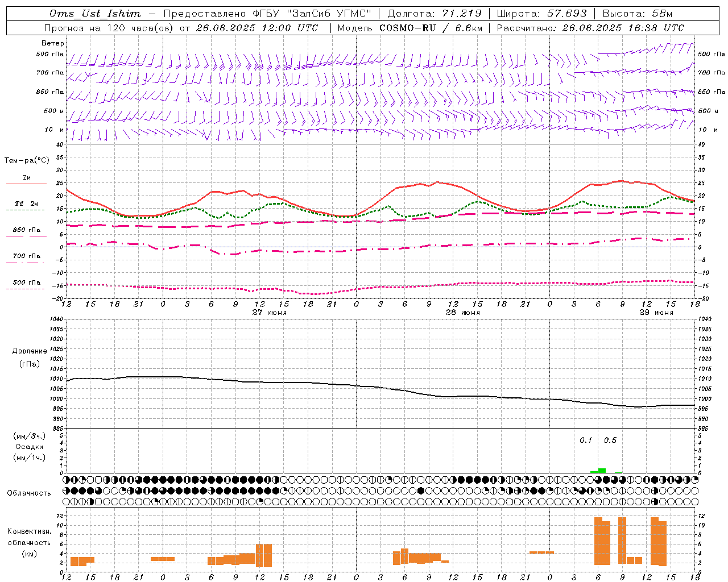Click the 500 гПа temperature legend entry
The height and width of the screenshot is (582, 728).
click(26, 282)
